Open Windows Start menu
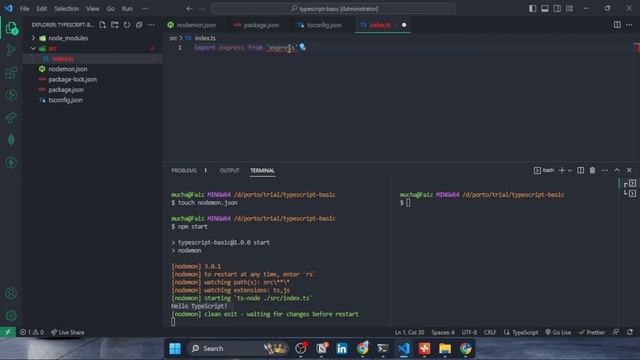The image size is (640, 360). point(175,348)
